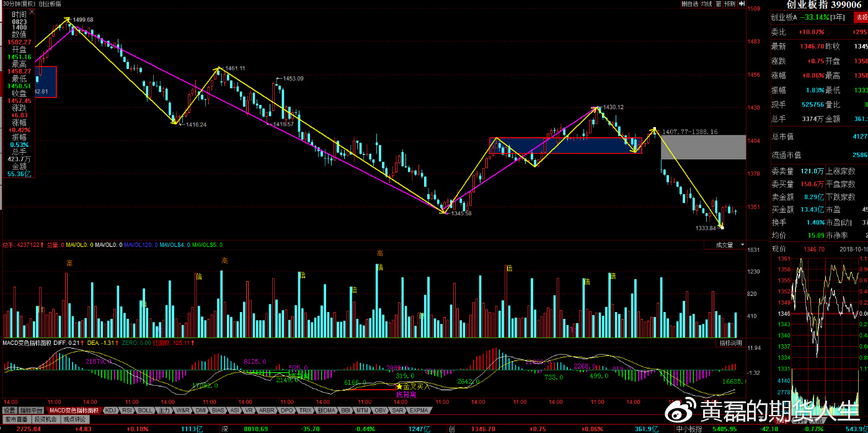
Task: Open the 观点评论 tab
Action: point(74,419)
